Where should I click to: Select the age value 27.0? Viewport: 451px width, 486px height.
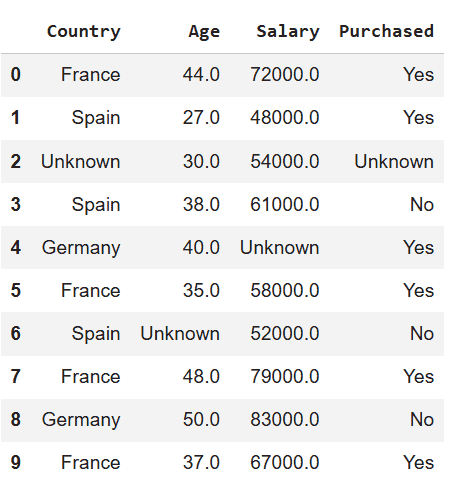click(x=201, y=118)
